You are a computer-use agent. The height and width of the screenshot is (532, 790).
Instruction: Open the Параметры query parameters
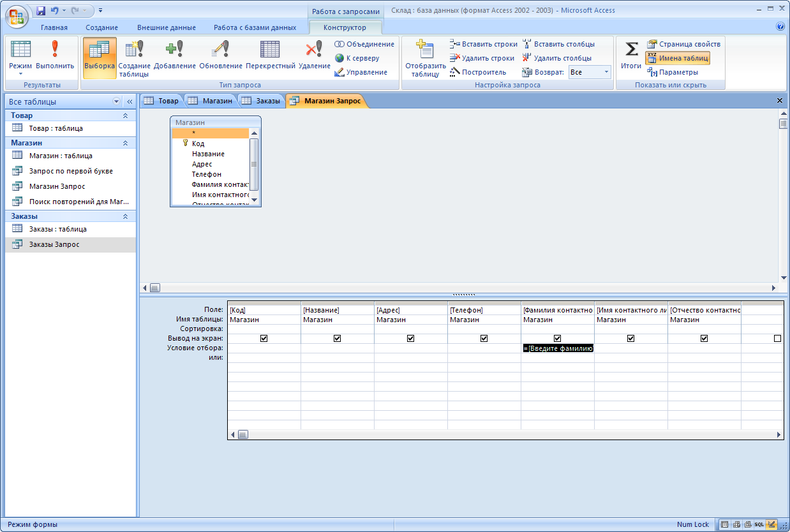pos(673,72)
